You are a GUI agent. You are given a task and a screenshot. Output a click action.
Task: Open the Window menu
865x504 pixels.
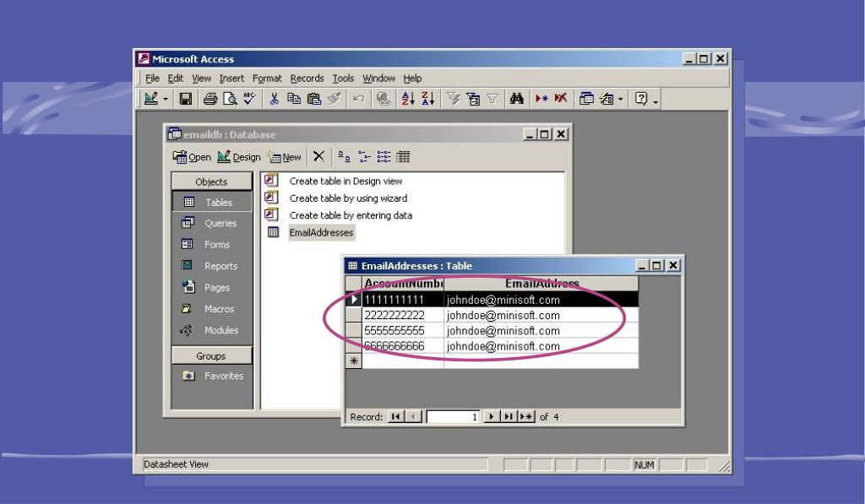pos(378,79)
